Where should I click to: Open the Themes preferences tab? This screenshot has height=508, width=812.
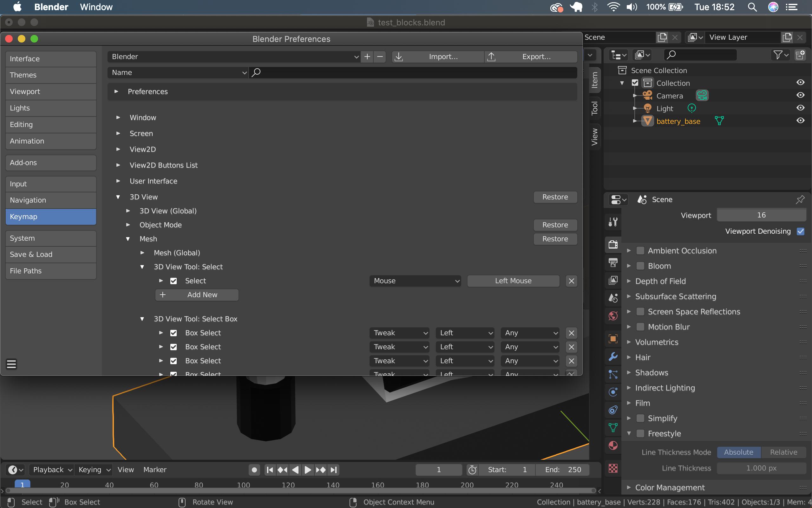[51, 75]
